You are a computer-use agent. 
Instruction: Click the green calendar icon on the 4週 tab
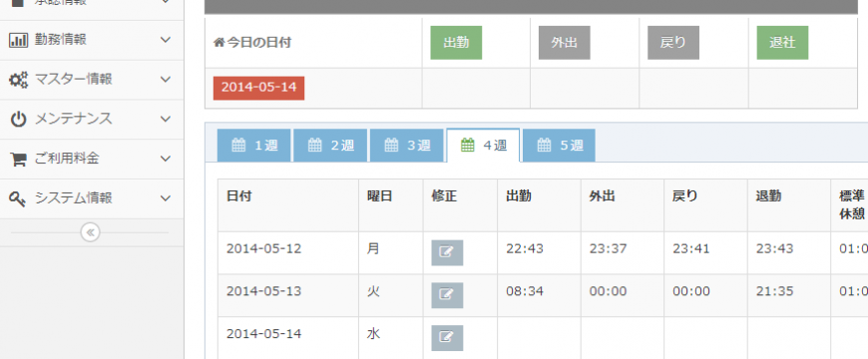(x=468, y=146)
